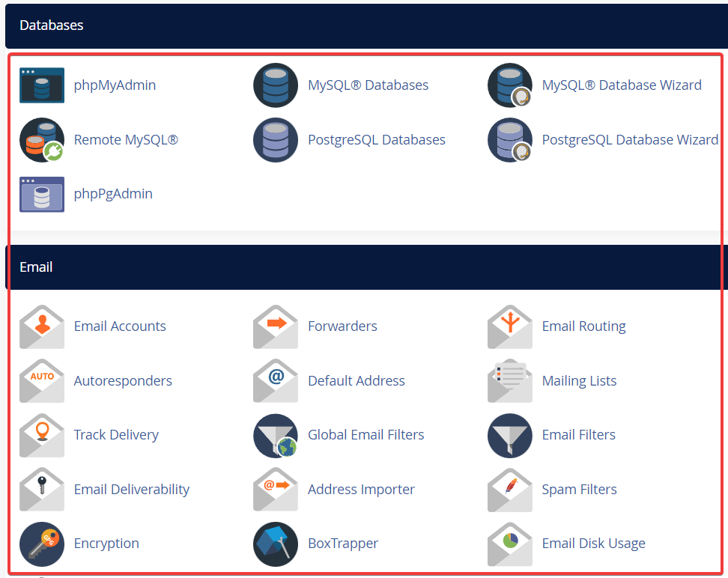The height and width of the screenshot is (578, 728).
Task: Click the PostgreSQL Databases icon
Action: 276,140
